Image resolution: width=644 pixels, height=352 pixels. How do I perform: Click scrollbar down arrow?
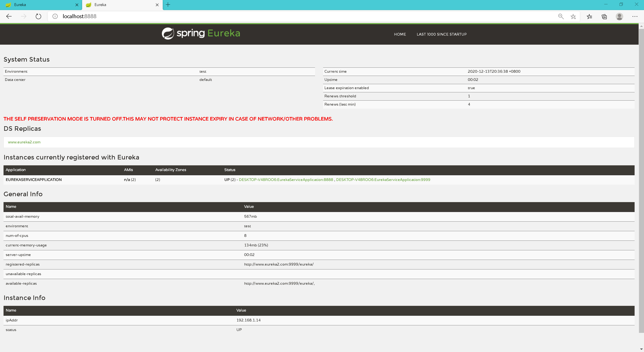tap(641, 349)
